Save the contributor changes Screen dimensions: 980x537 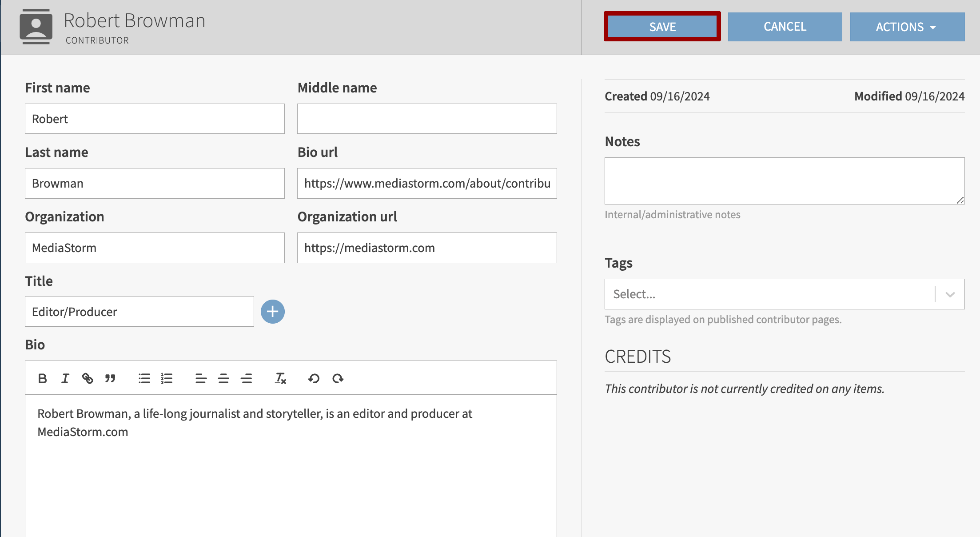[x=662, y=27]
